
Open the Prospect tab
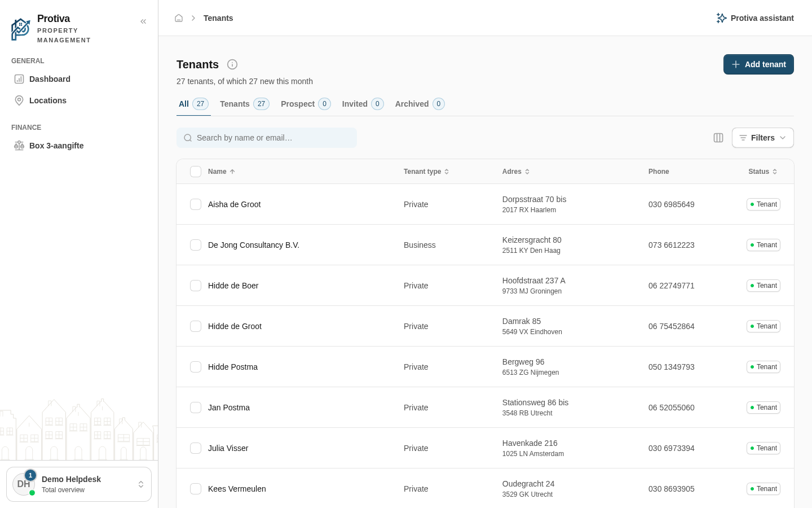[306, 104]
